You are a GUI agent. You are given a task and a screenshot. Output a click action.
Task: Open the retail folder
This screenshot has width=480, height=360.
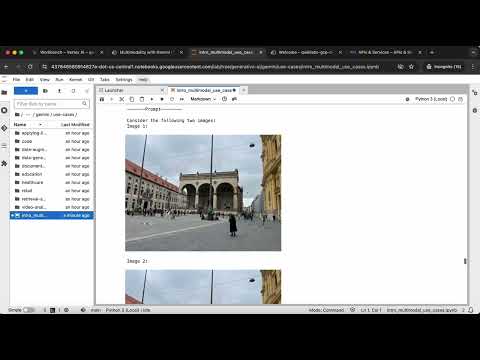(52, 191)
